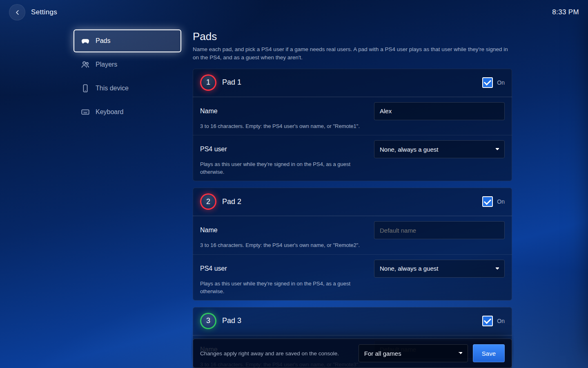Go back using the arrow button
The height and width of the screenshot is (368, 588).
[x=17, y=12]
